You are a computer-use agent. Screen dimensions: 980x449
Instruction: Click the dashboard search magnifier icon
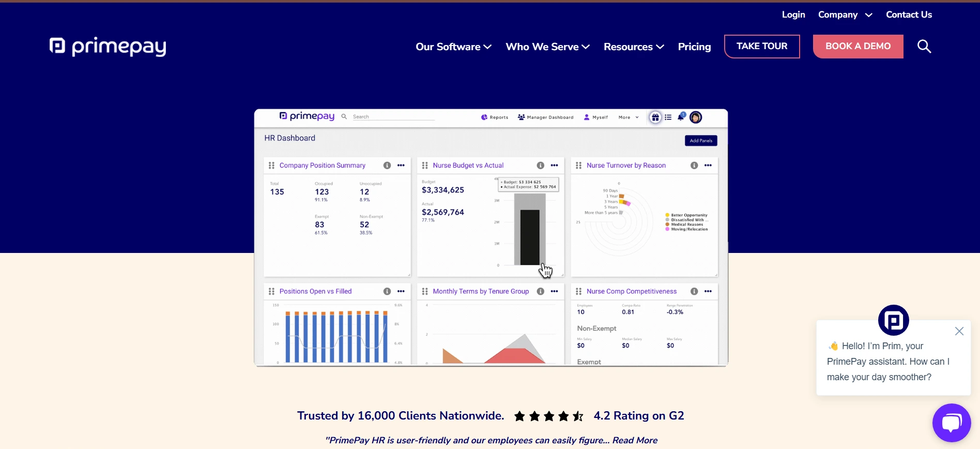click(x=344, y=117)
